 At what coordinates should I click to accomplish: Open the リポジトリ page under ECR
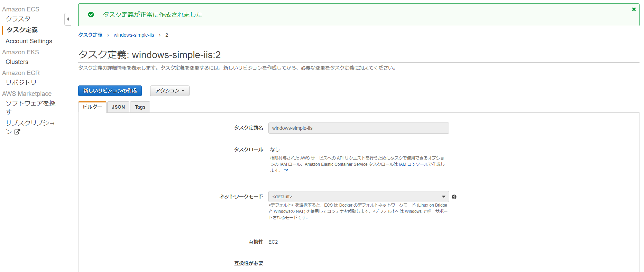click(x=21, y=82)
